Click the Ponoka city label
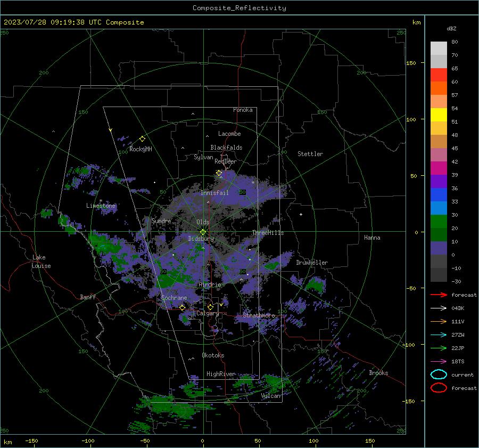479x448 pixels. coord(243,110)
